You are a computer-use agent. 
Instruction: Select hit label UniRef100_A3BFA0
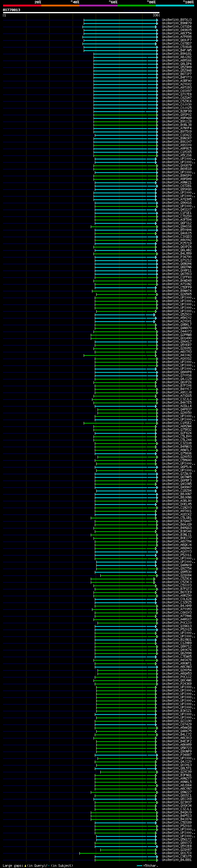(176, 81)
